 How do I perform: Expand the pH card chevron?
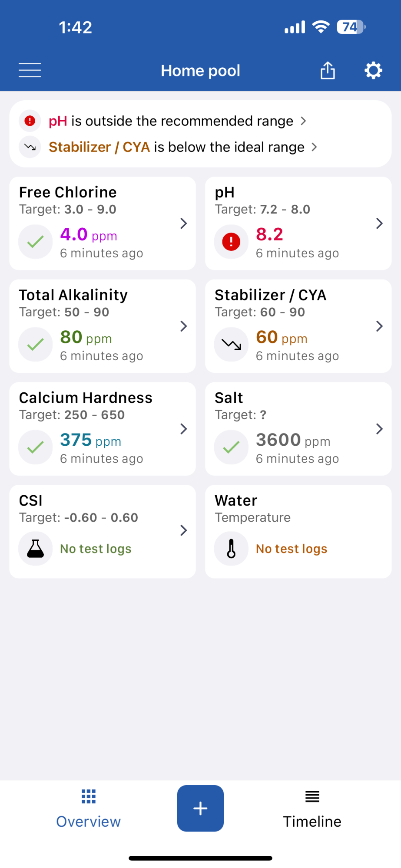[x=379, y=224]
